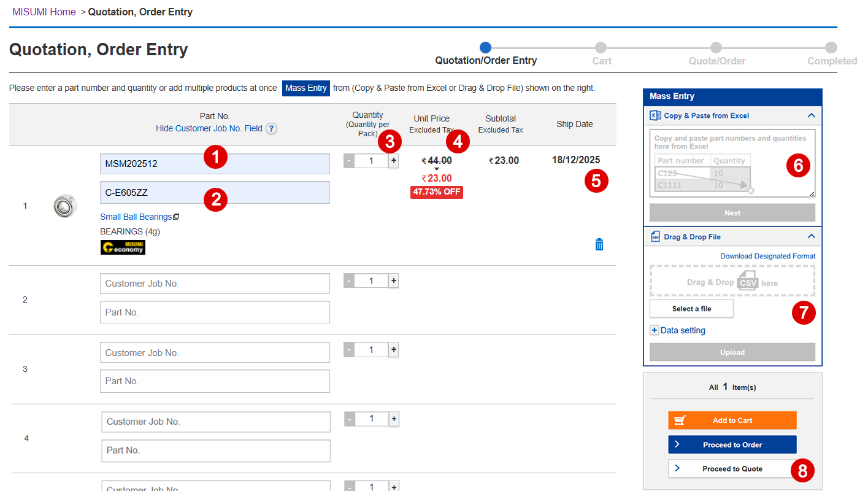
Task: Click Download Designated Format link
Action: pos(767,256)
